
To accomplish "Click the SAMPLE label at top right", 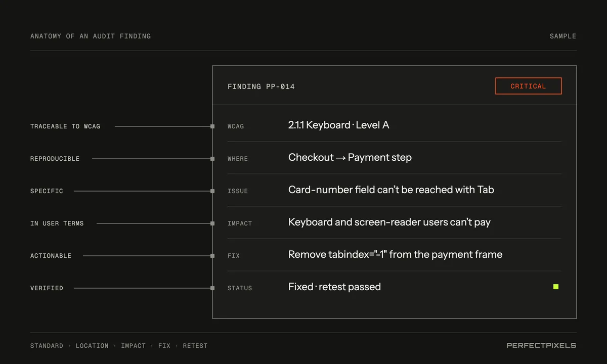I will click(x=563, y=36).
